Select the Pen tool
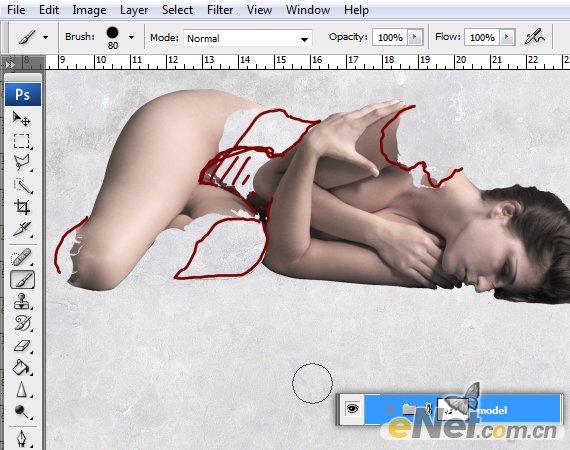Image resolution: width=570 pixels, height=450 pixels. [22, 439]
